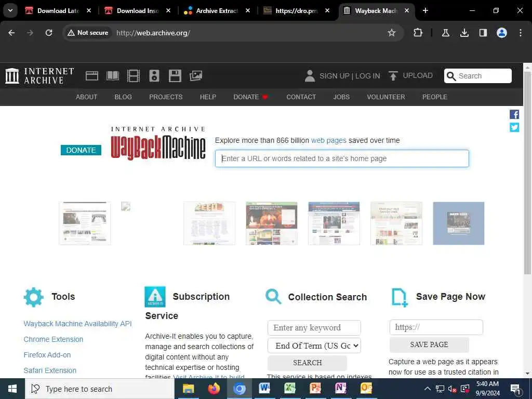Click the Upload arrow icon

[x=393, y=76]
